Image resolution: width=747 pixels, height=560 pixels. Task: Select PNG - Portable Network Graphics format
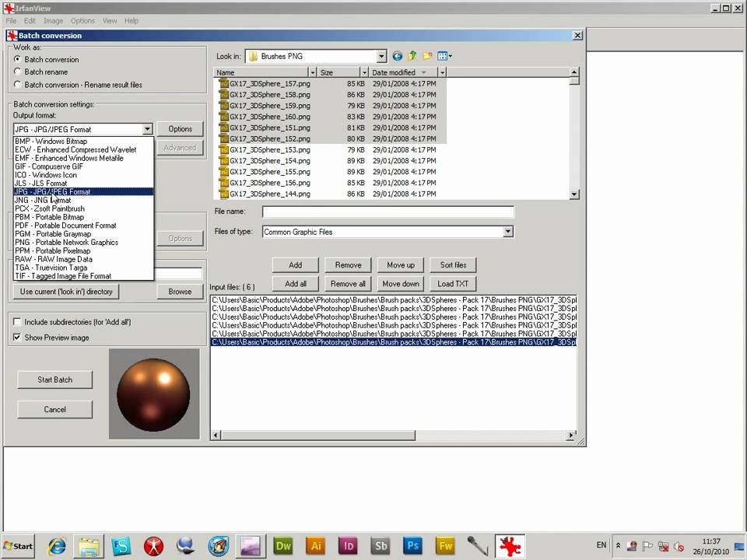click(x=66, y=242)
